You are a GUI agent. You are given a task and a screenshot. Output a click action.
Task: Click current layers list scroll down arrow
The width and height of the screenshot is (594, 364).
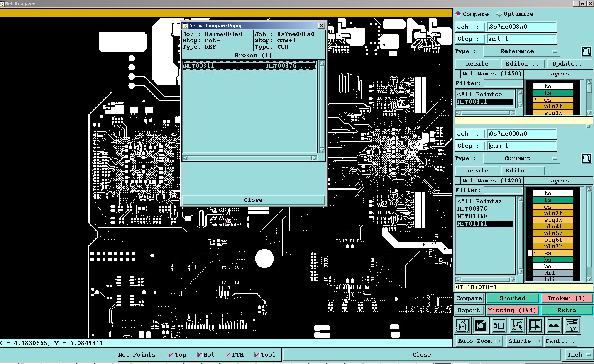[x=589, y=279]
